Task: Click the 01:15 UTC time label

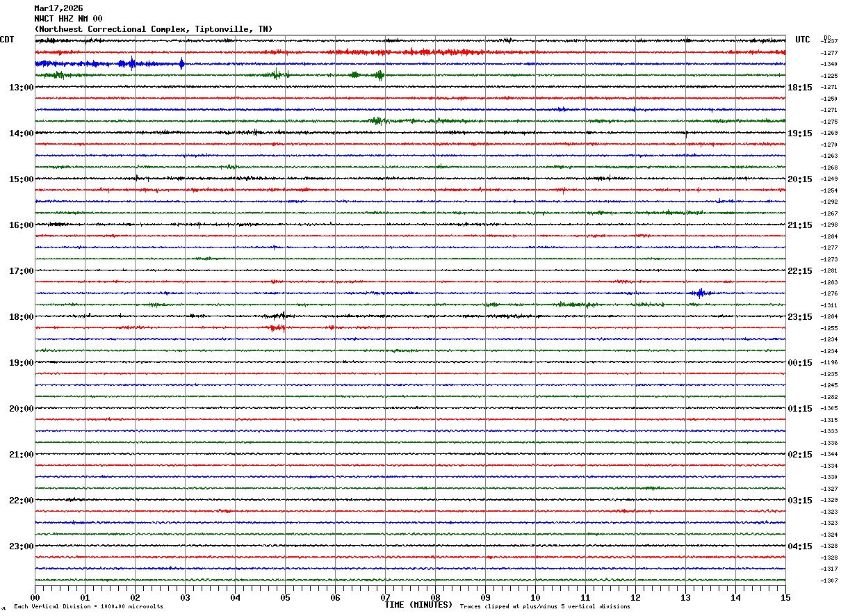Action: (x=800, y=409)
